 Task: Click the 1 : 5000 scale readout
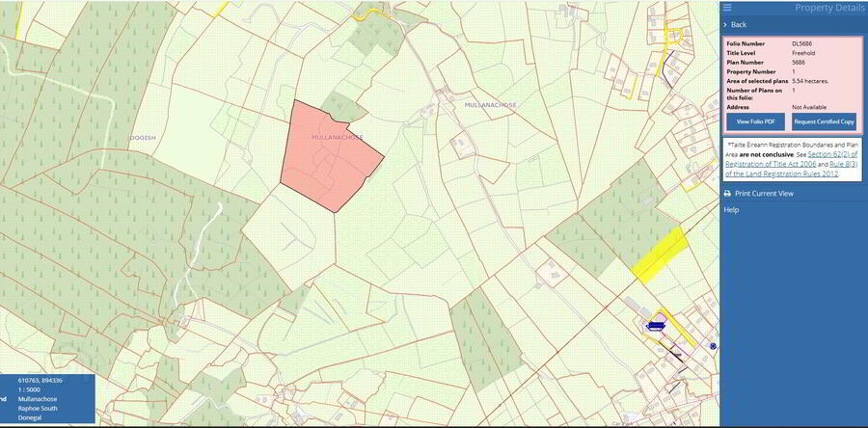click(29, 389)
